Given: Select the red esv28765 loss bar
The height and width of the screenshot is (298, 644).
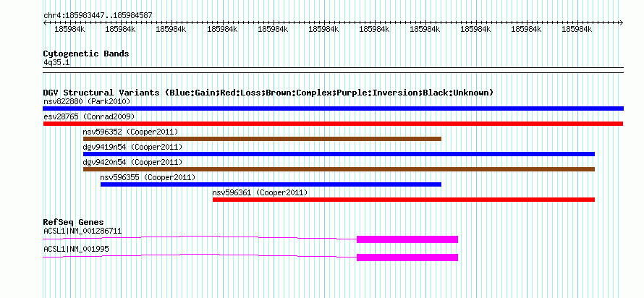Looking at the screenshot, I should pos(333,124).
